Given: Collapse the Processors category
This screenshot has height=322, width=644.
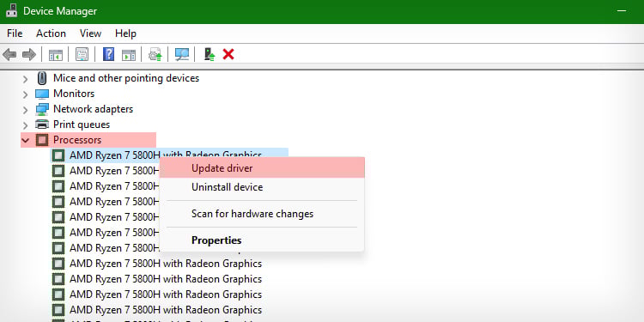Looking at the screenshot, I should [26, 140].
